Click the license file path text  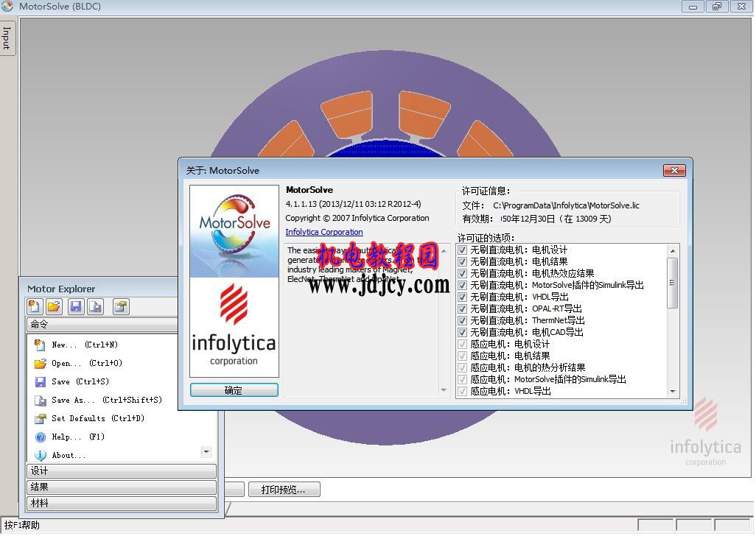pos(566,205)
